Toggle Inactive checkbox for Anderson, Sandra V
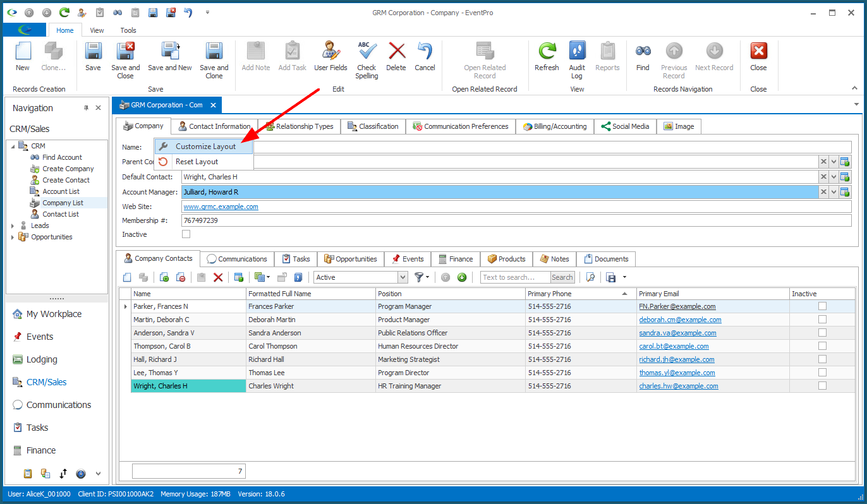Image resolution: width=867 pixels, height=504 pixels. pos(822,333)
